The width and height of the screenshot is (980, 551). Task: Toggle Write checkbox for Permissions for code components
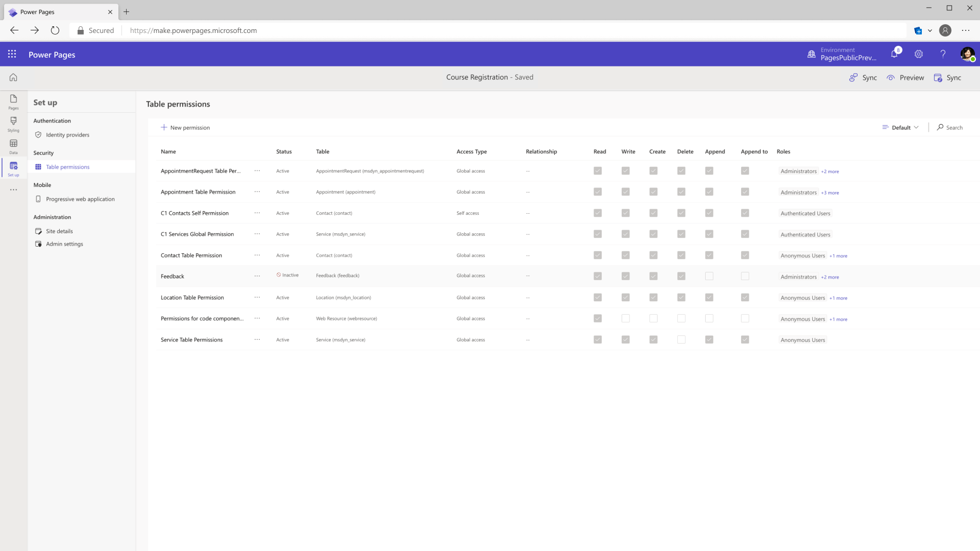(625, 319)
